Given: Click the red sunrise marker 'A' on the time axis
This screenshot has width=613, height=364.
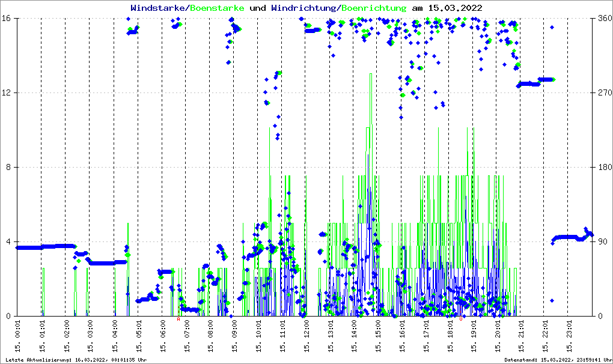Looking at the screenshot, I should (x=178, y=320).
